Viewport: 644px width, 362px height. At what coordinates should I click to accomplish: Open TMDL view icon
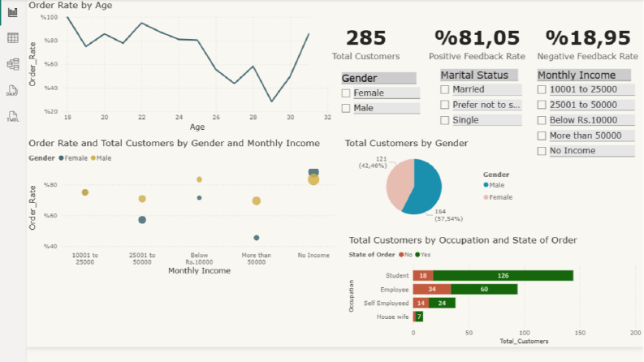(x=12, y=117)
